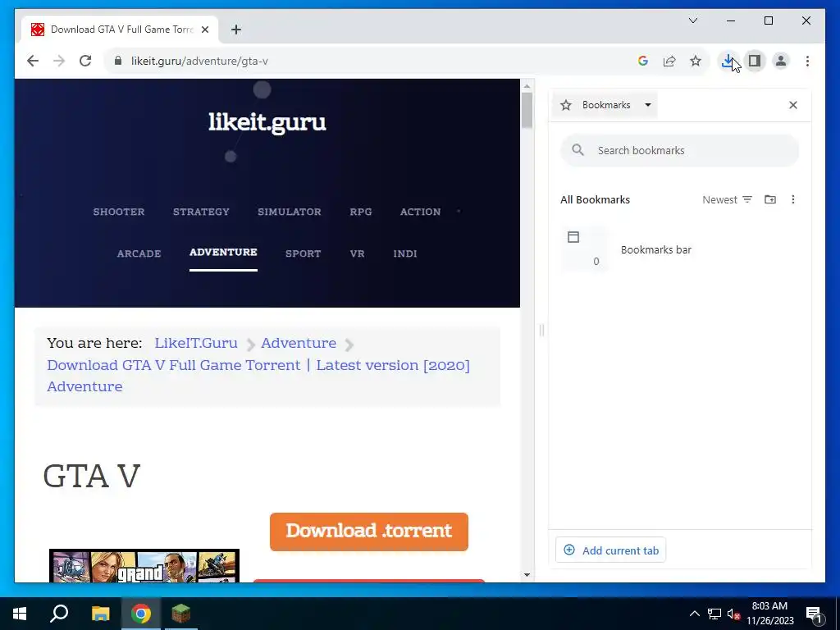Click the Search bookmarks field
This screenshot has height=630, width=840.
coord(680,151)
